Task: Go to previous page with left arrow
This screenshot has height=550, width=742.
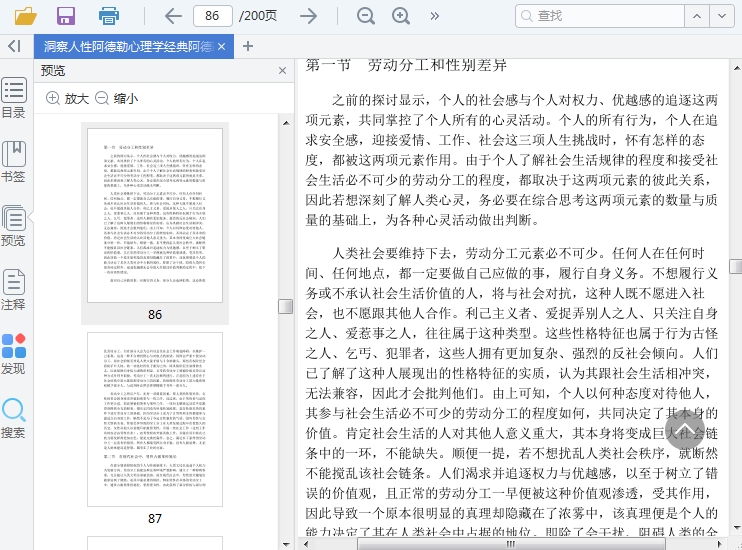Action: tap(173, 16)
